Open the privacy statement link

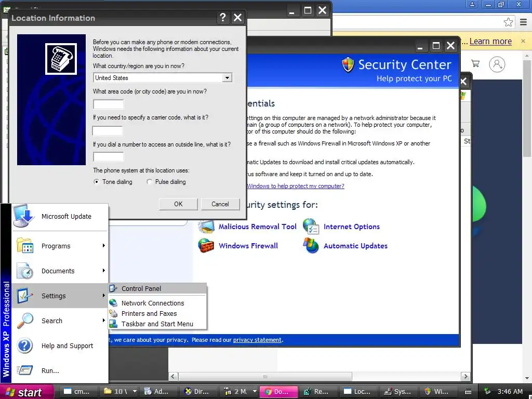tap(257, 340)
